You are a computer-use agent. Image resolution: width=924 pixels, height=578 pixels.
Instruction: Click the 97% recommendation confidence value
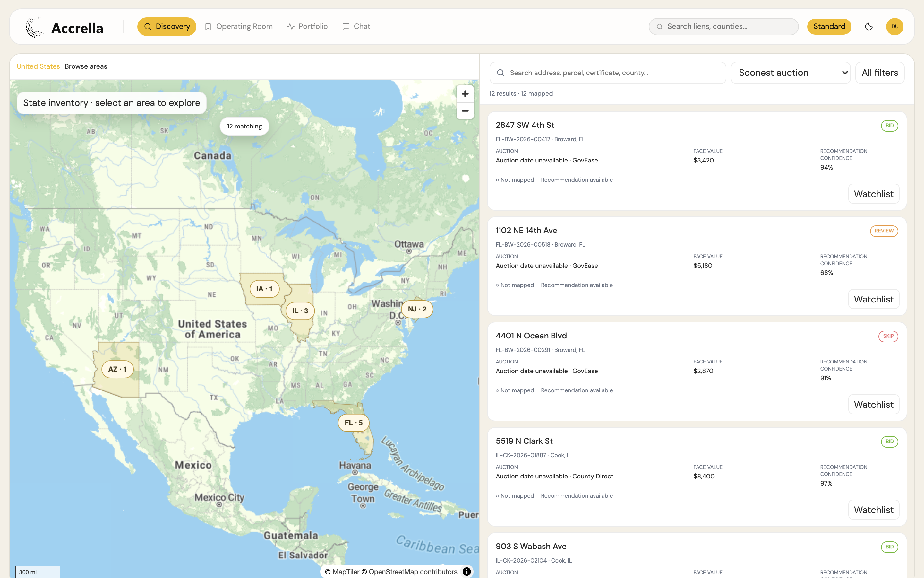(826, 483)
